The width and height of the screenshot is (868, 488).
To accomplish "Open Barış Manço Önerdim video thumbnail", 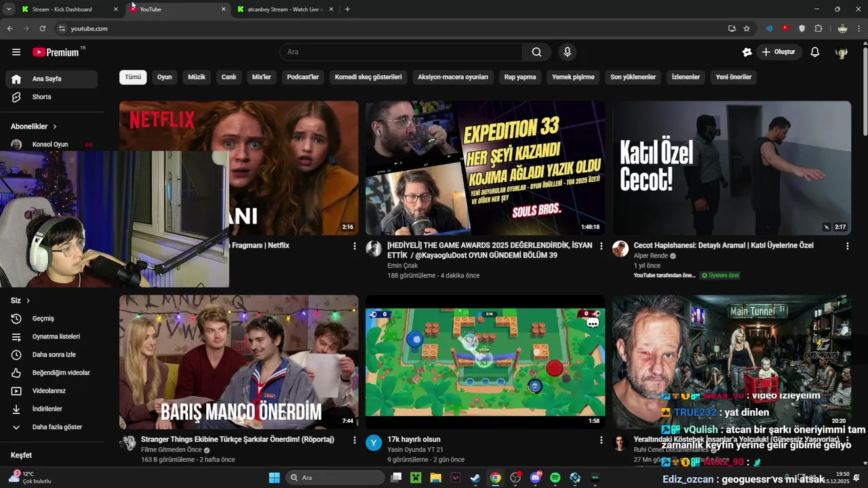I will 239,362.
